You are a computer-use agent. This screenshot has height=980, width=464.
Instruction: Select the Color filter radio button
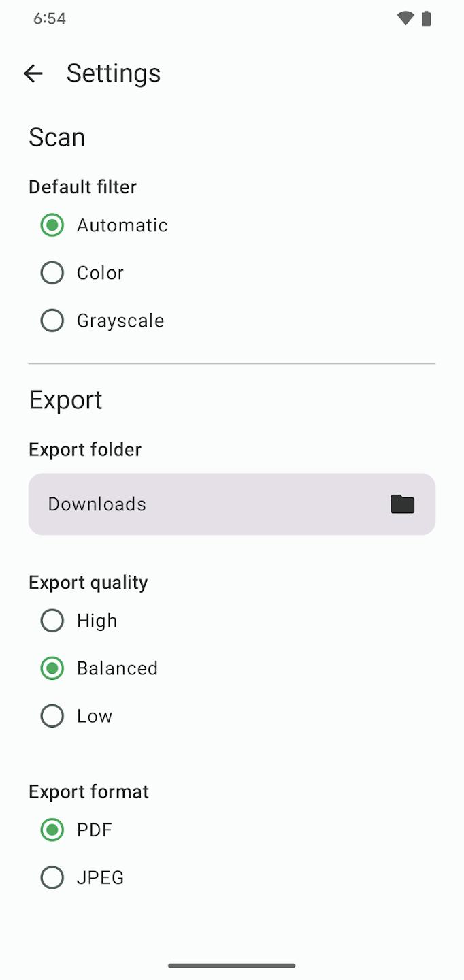pos(52,273)
